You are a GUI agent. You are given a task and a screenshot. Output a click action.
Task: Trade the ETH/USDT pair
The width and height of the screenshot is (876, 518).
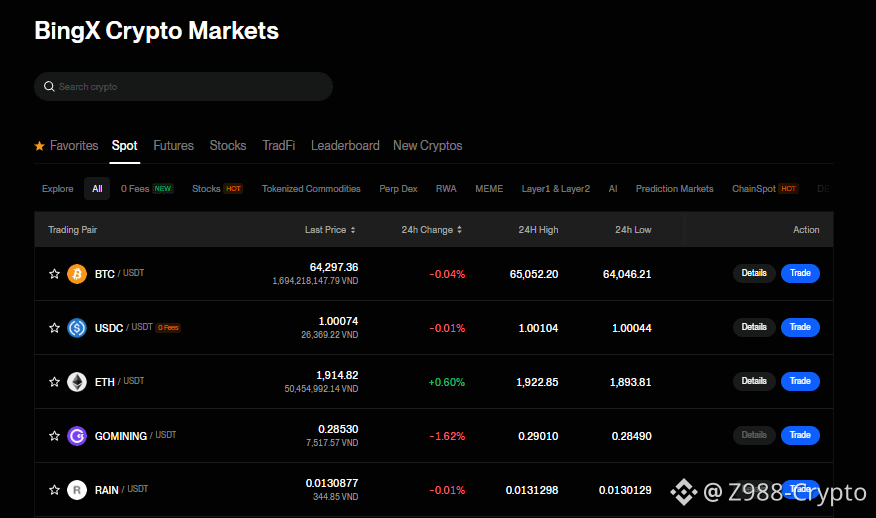[x=800, y=381]
